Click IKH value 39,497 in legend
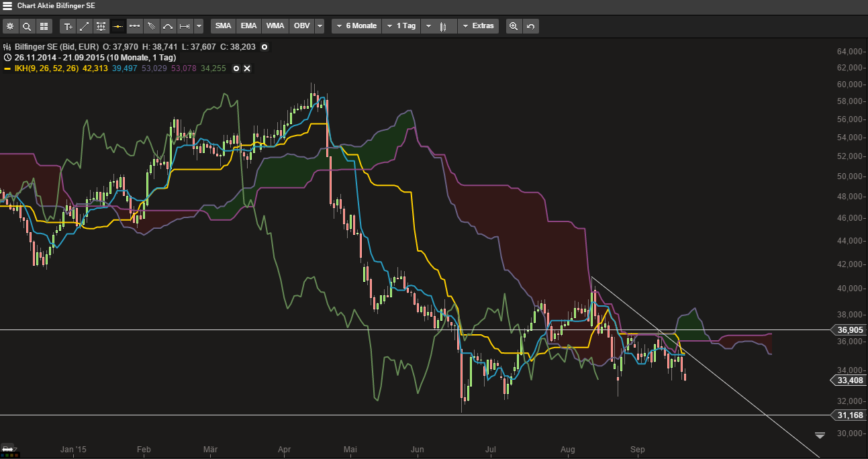This screenshot has width=868, height=459. [x=125, y=68]
